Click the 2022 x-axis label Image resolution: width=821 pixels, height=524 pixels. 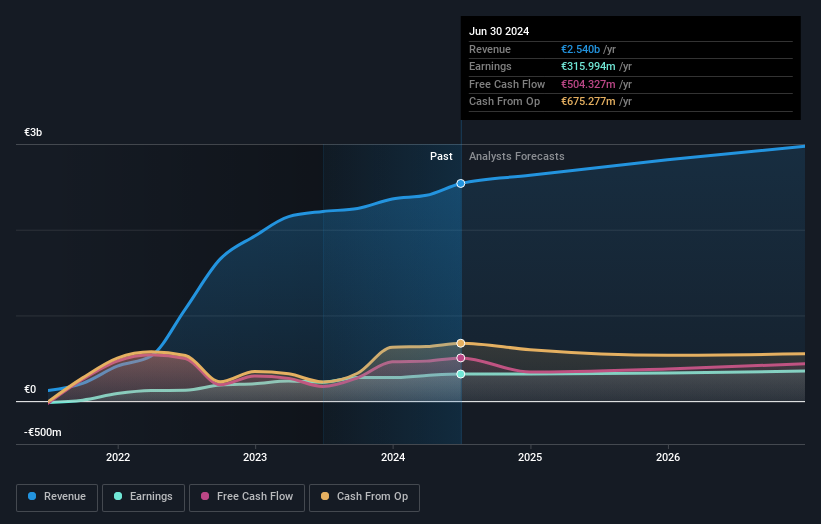(x=118, y=457)
